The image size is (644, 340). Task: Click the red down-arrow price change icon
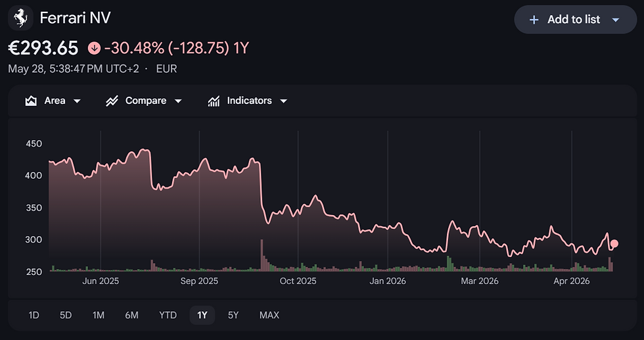pos(94,49)
